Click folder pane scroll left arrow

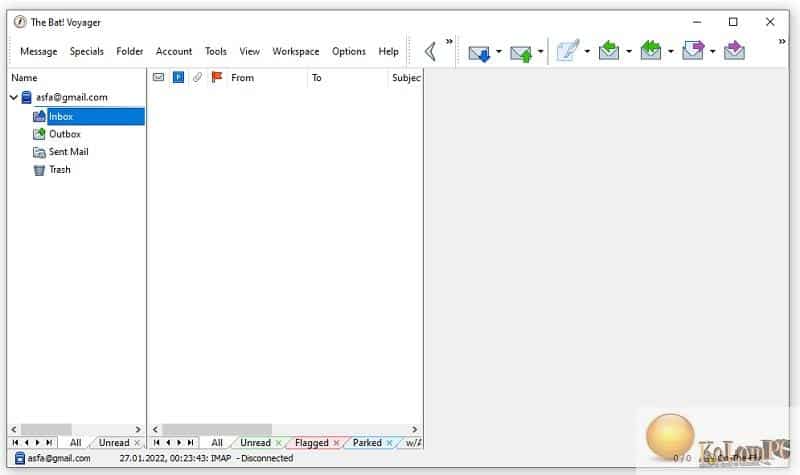click(x=14, y=429)
